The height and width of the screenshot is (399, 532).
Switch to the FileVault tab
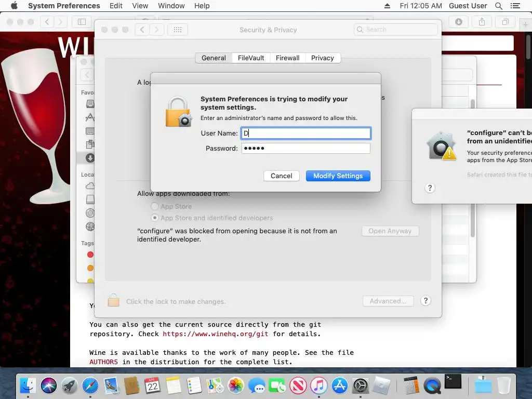pos(251,58)
